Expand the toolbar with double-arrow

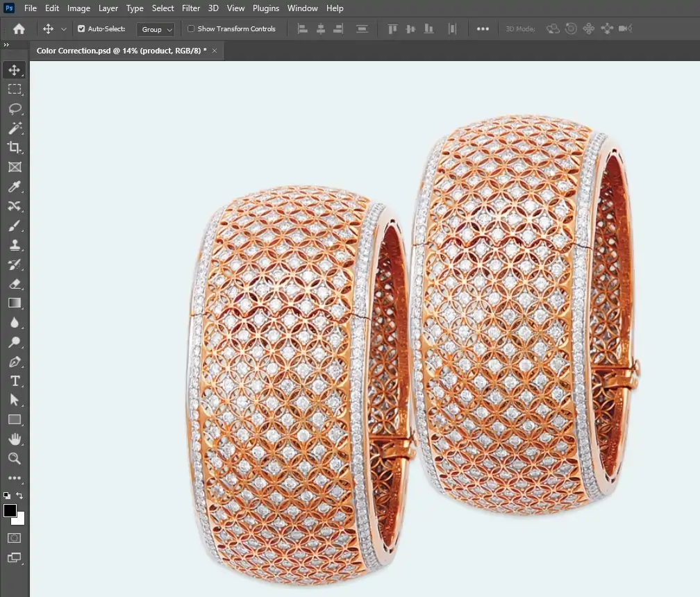pos(6,45)
